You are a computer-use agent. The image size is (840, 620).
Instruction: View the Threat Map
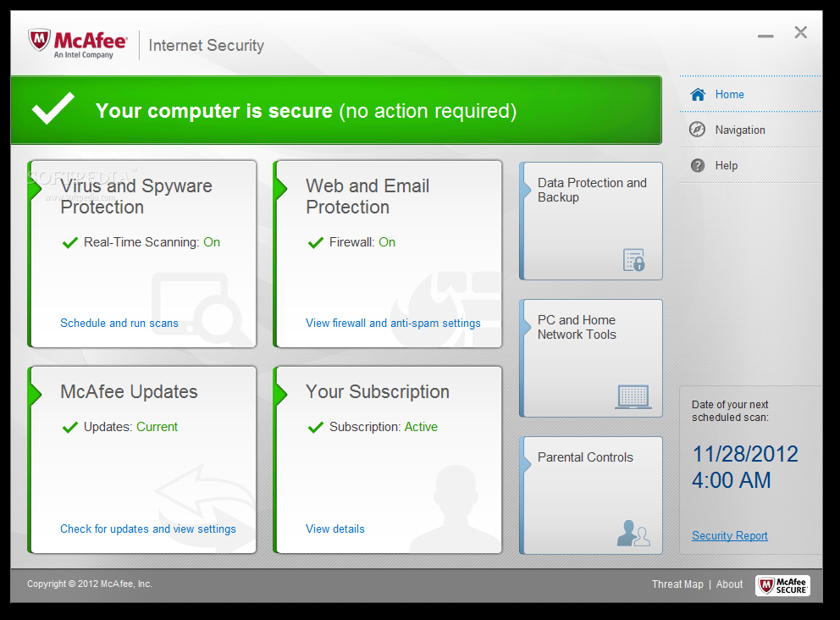click(677, 584)
